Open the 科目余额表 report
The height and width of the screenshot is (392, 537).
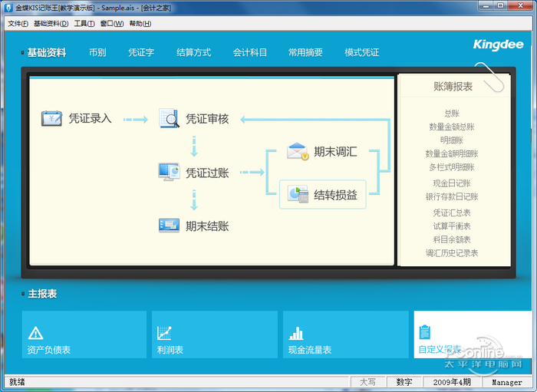(452, 239)
